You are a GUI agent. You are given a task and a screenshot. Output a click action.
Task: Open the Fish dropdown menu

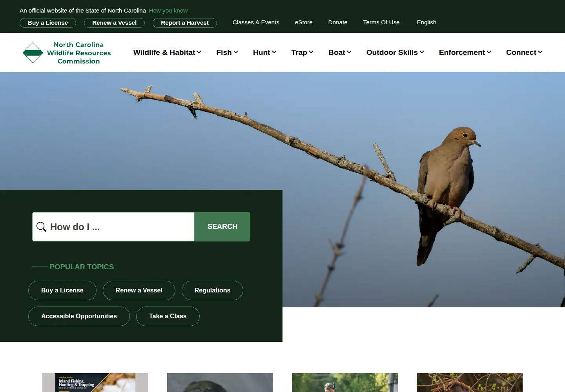pos(227,52)
